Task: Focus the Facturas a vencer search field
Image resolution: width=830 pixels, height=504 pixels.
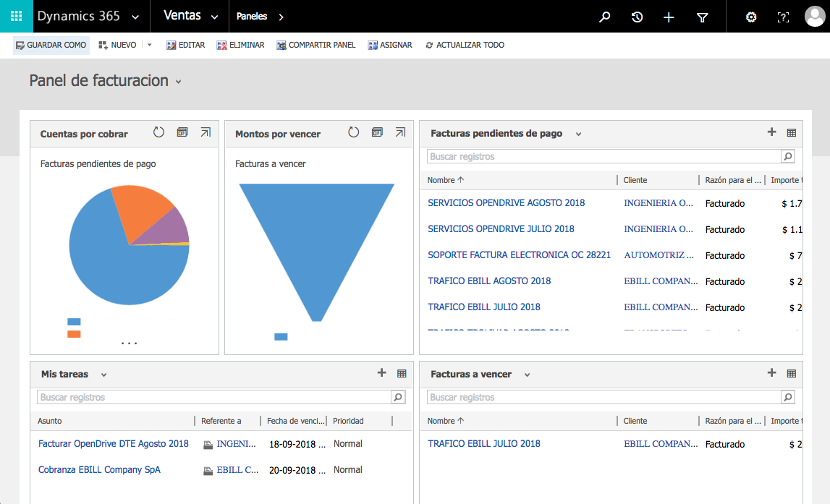Action: pyautogui.click(x=604, y=397)
